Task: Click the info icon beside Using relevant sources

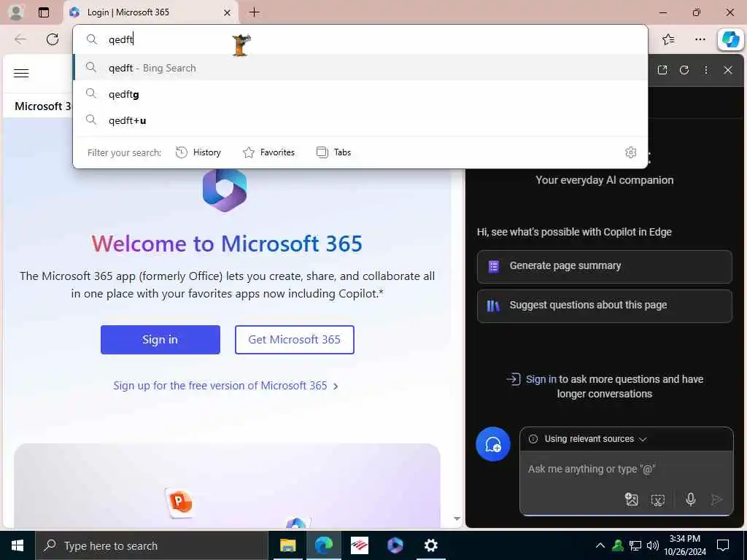Action: [533, 439]
